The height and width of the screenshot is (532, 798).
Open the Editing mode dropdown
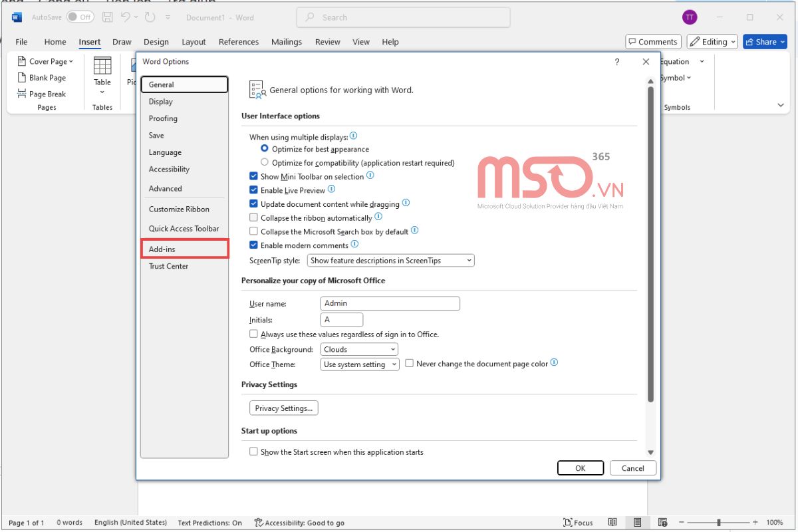[x=712, y=42]
